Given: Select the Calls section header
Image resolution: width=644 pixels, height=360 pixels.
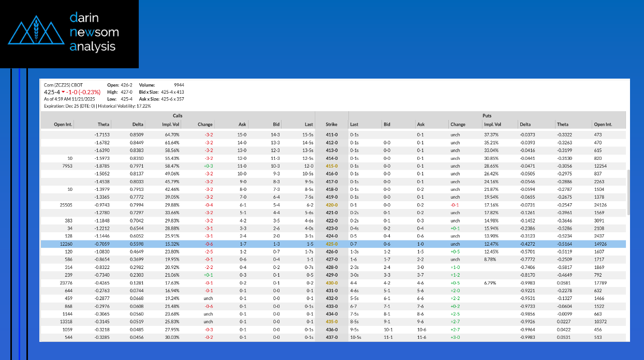Looking at the screenshot, I should 178,116.
